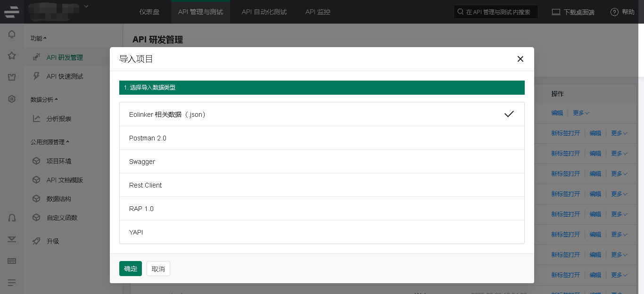Click the help question mark icon
Screen dimensions: 644x294
pos(614,12)
